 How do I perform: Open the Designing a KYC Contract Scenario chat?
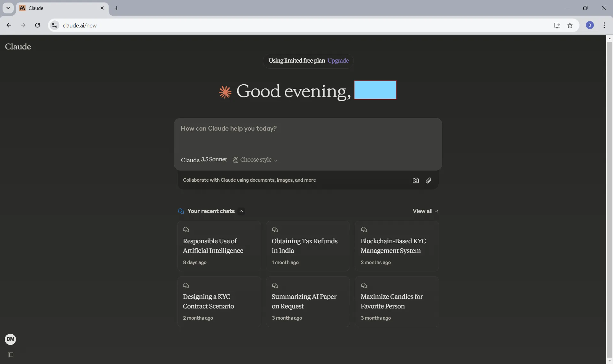[219, 301]
